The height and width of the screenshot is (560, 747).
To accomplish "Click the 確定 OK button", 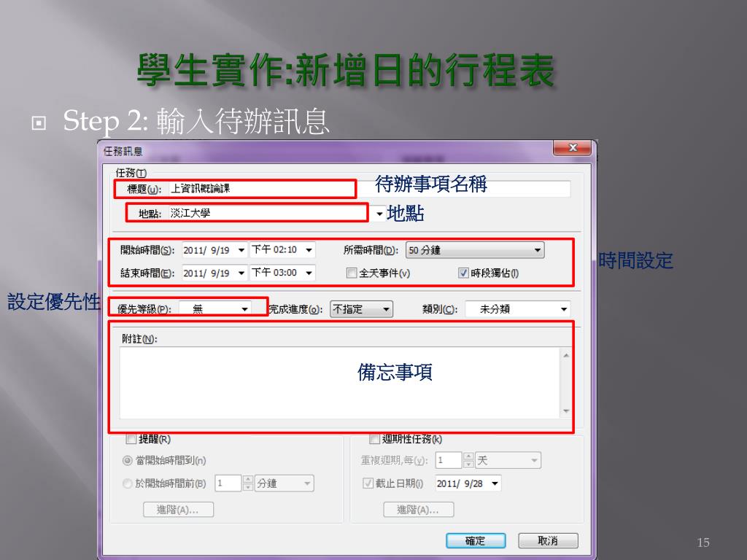I will pyautogui.click(x=476, y=540).
